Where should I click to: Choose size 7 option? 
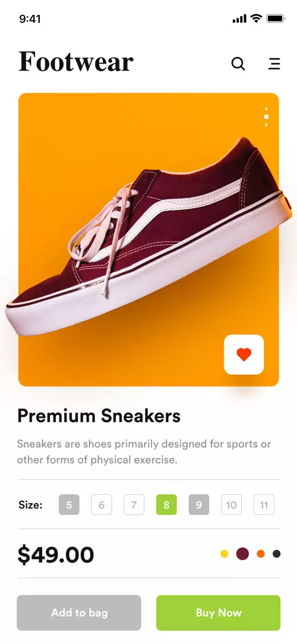coord(134,505)
